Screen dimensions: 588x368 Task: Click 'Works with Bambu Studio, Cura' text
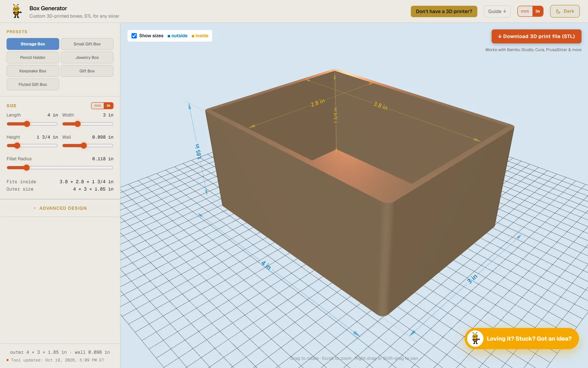pos(533,50)
